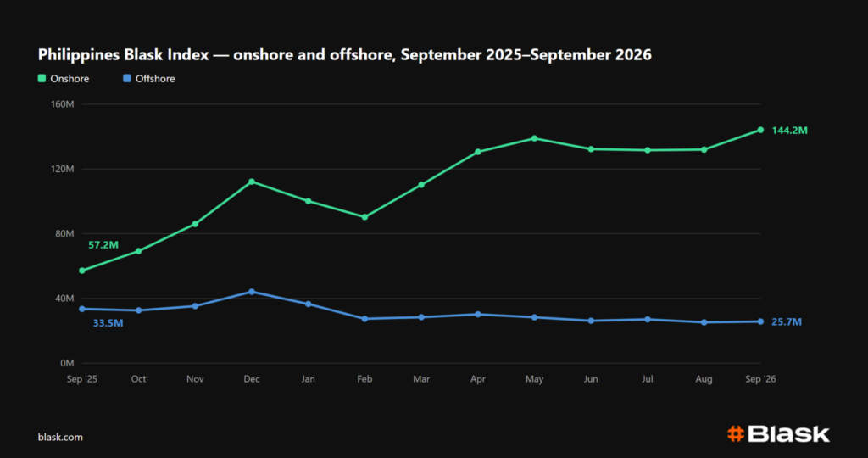Viewport: 868px width, 458px height.
Task: Click the 144.2M onshore end label
Action: [790, 131]
